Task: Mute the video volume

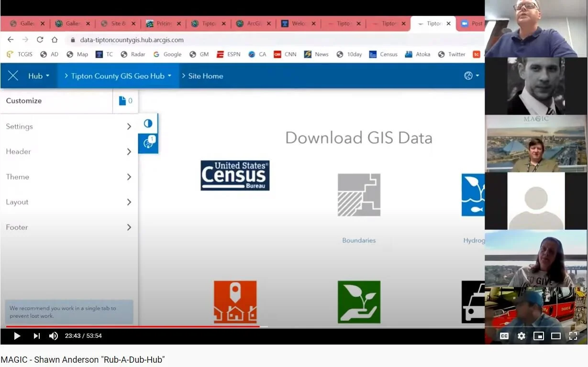Action: click(54, 335)
